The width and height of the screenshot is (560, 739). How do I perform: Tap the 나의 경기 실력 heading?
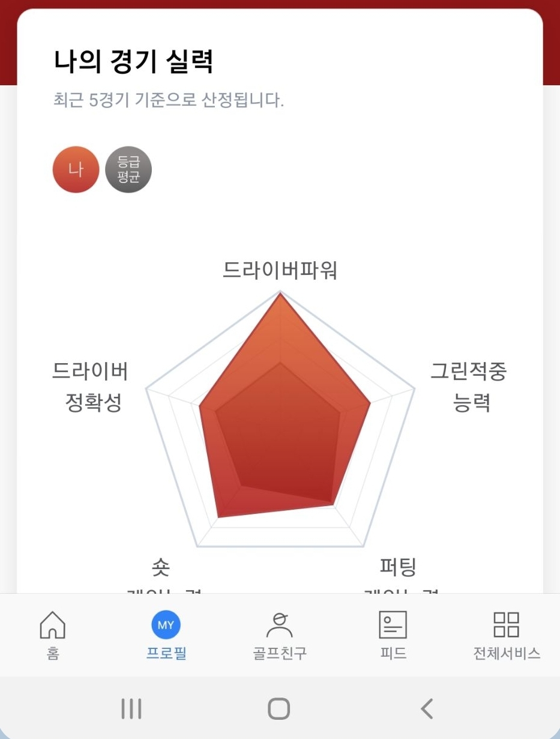coord(133,62)
